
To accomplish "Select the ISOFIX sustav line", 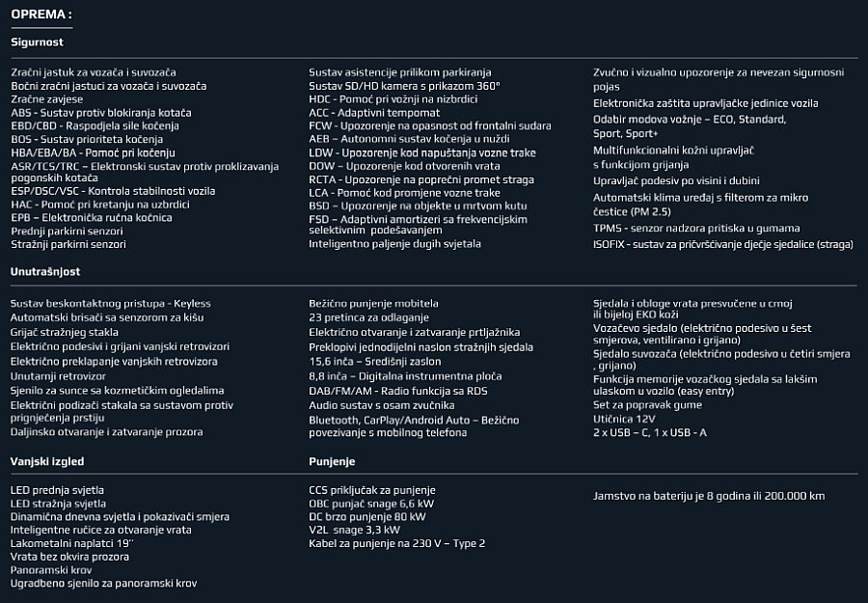I will [x=723, y=244].
